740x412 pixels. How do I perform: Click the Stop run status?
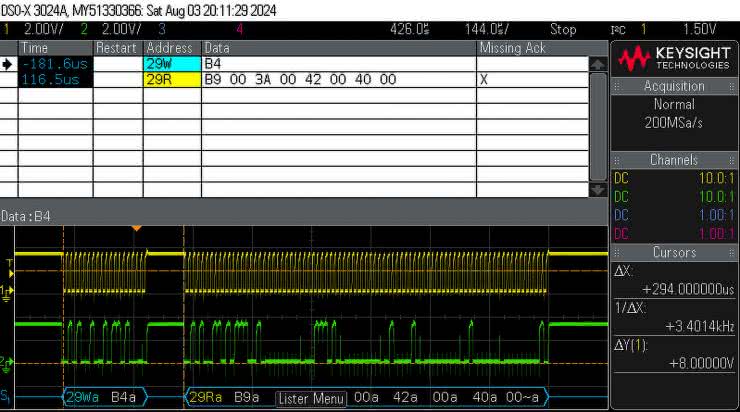563,29
